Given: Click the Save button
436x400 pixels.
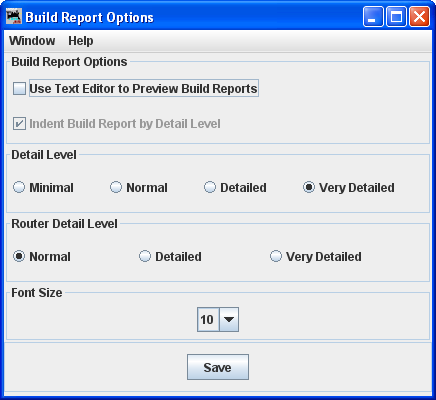Looking at the screenshot, I should click(x=218, y=367).
